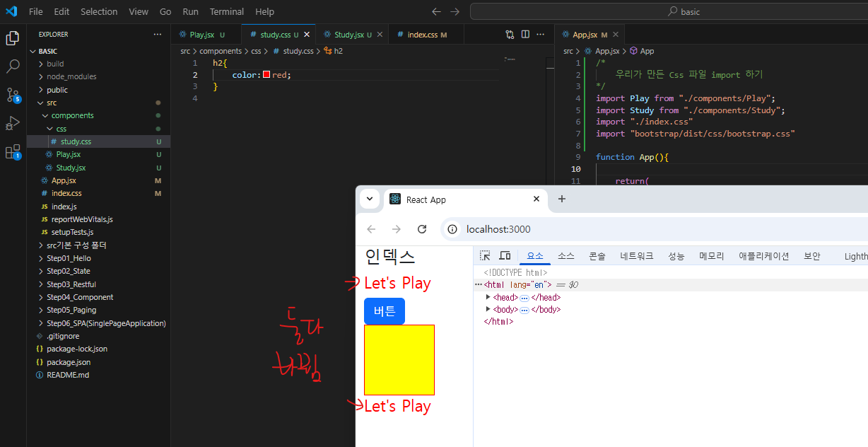Open the Go menu

coord(165,11)
